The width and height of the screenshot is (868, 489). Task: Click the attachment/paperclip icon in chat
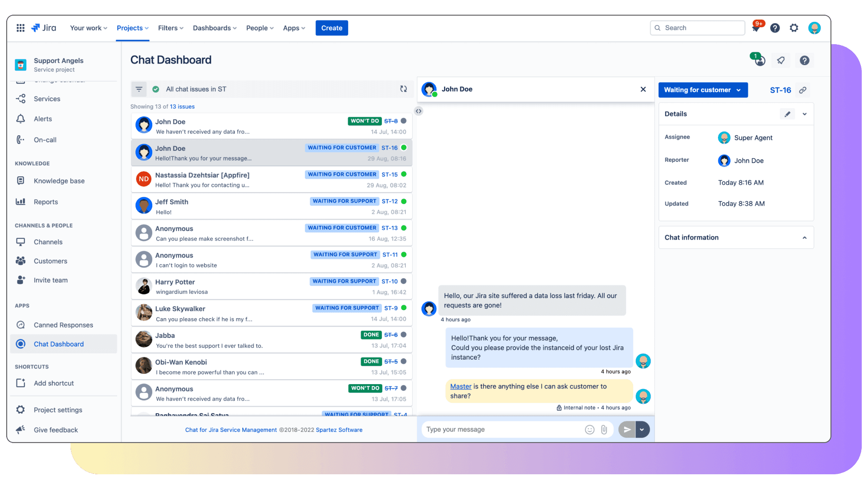[x=604, y=430]
